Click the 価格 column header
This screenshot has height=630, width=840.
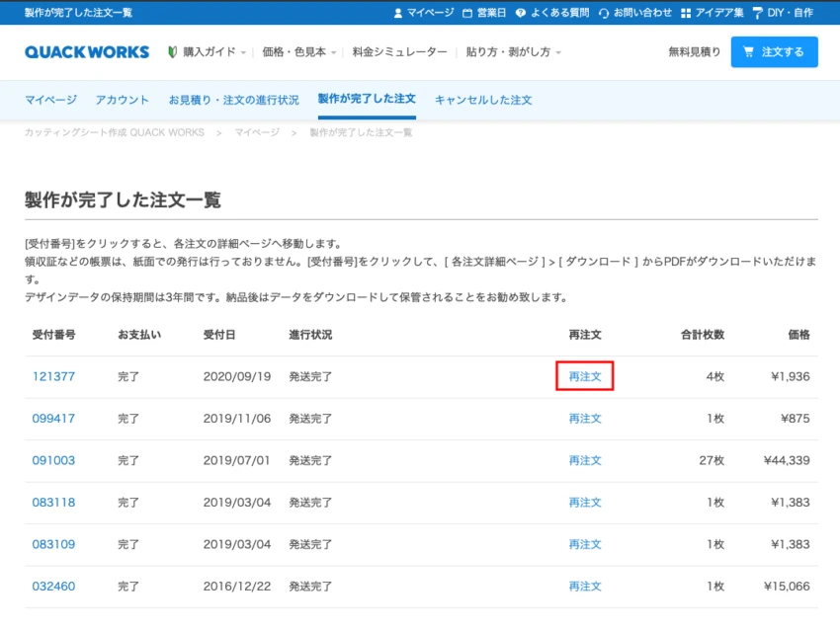pyautogui.click(x=798, y=335)
